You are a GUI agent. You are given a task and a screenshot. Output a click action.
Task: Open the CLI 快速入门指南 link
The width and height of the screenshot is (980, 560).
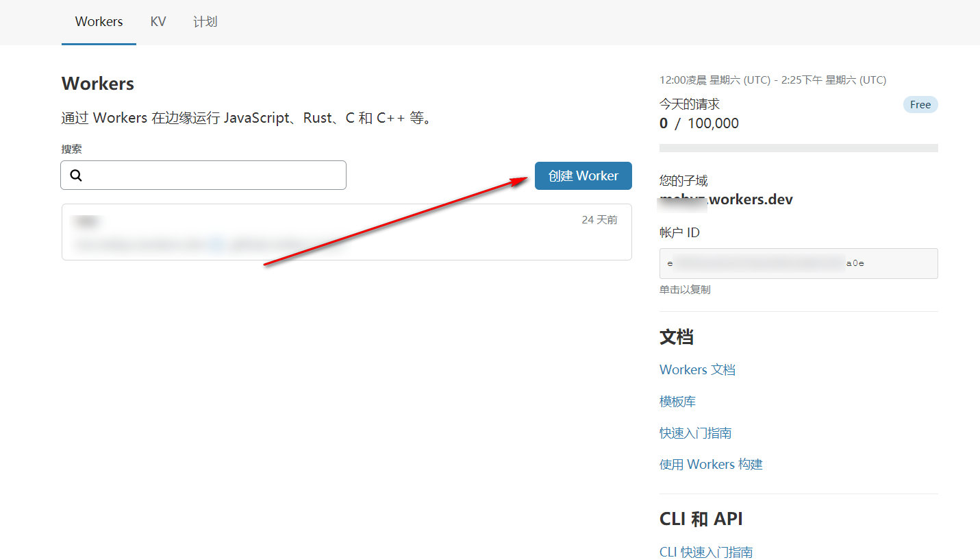[706, 552]
